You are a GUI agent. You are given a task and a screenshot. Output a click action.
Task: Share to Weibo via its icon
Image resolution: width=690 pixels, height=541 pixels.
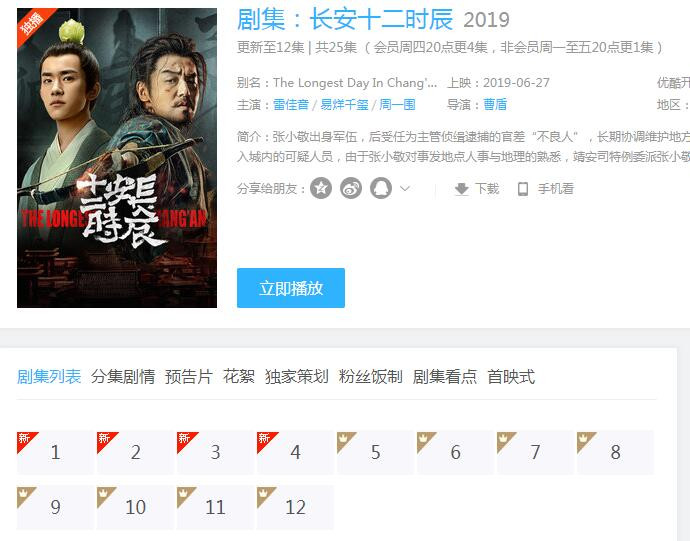point(351,188)
